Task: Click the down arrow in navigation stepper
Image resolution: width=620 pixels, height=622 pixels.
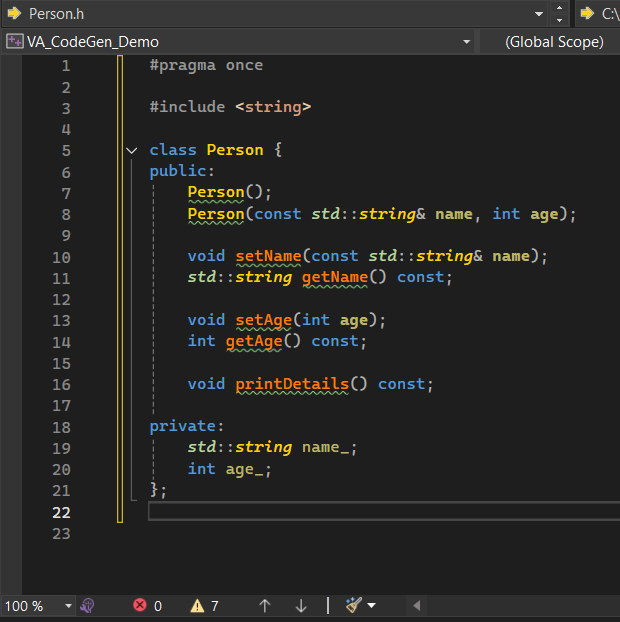Action: coord(559,20)
